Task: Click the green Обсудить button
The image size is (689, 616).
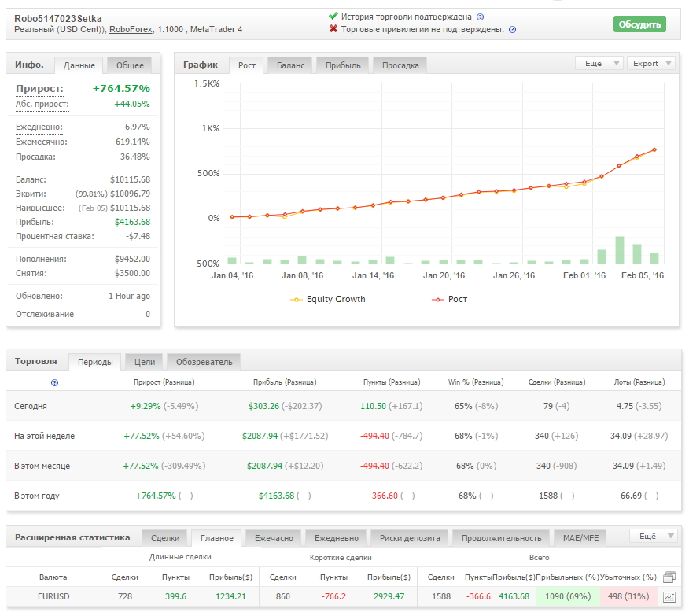Action: click(639, 24)
